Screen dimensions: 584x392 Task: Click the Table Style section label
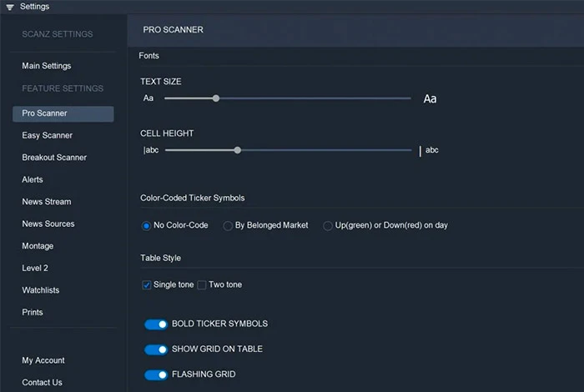pos(160,258)
